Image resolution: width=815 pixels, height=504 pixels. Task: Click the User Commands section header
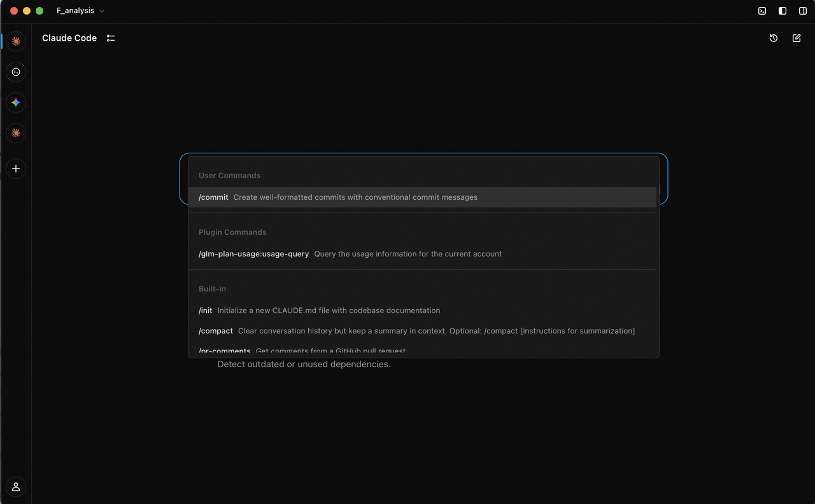229,176
